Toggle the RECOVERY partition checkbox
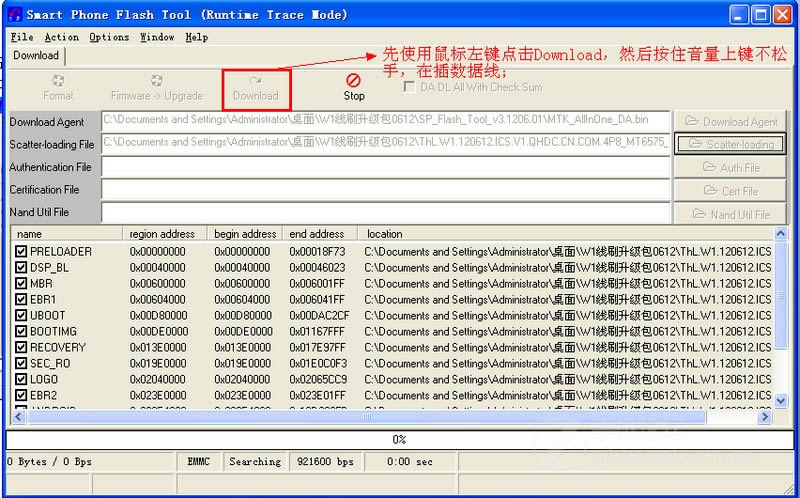 [x=21, y=348]
